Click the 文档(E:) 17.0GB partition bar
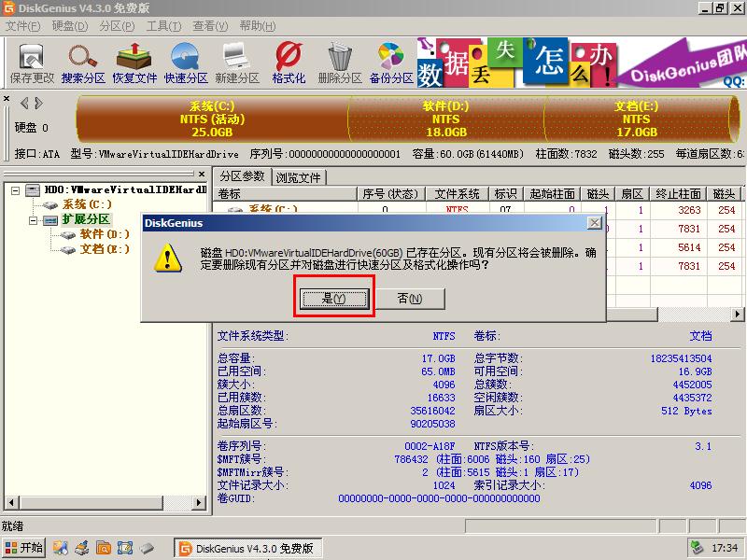Image resolution: width=747 pixels, height=560 pixels. pos(637,119)
